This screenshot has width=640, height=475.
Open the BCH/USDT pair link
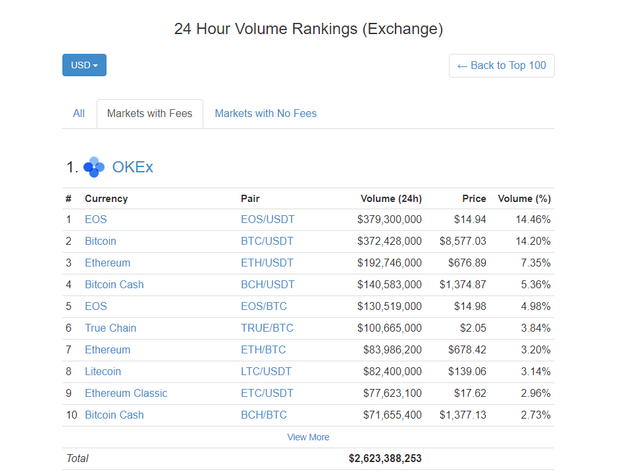pos(268,284)
